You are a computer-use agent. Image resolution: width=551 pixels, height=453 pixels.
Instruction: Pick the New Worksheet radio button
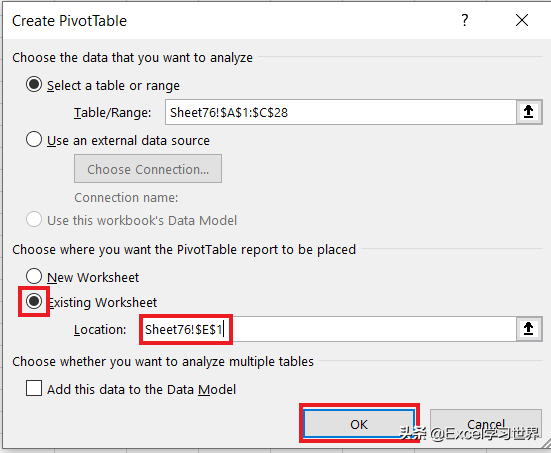coord(34,276)
